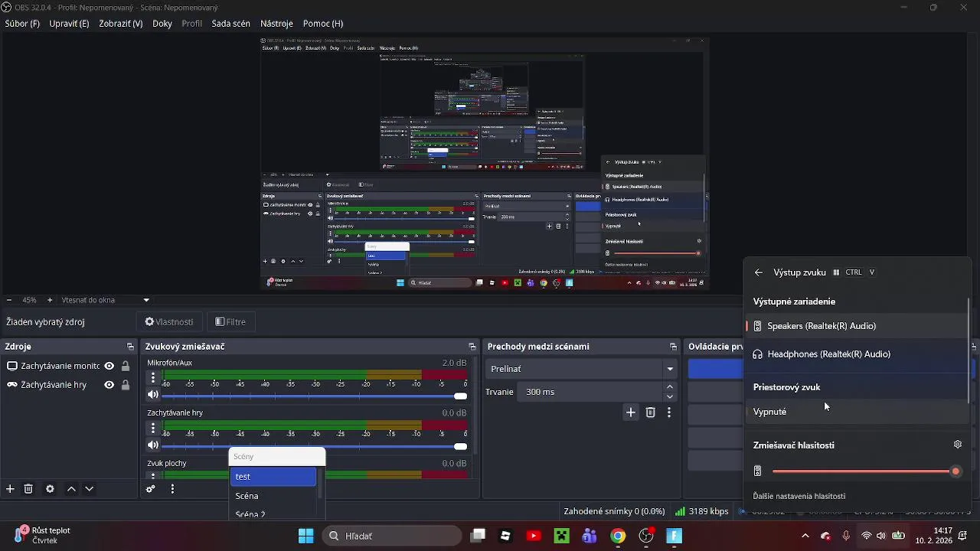
Task: Open Vypnuté spatial sound selector
Action: point(857,412)
